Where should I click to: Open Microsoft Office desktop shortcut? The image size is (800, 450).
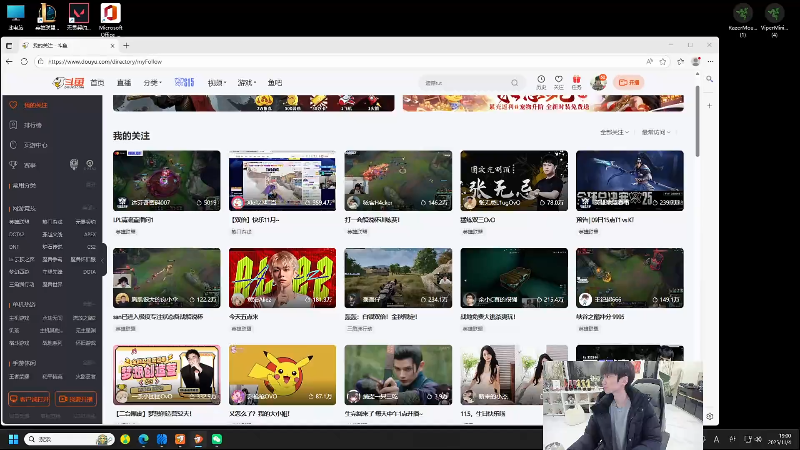pos(110,18)
